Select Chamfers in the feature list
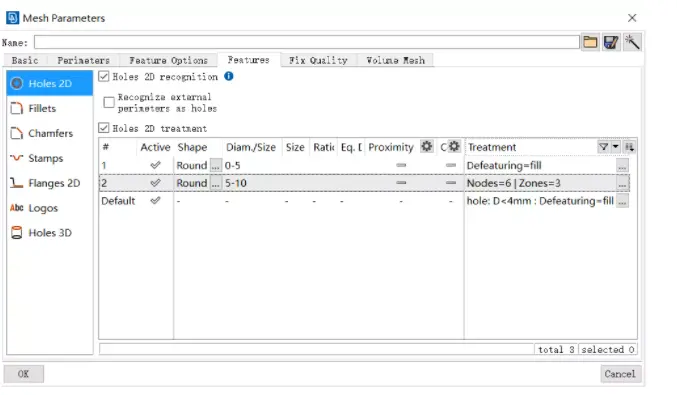Image resolution: width=677 pixels, height=395 pixels. tap(50, 133)
